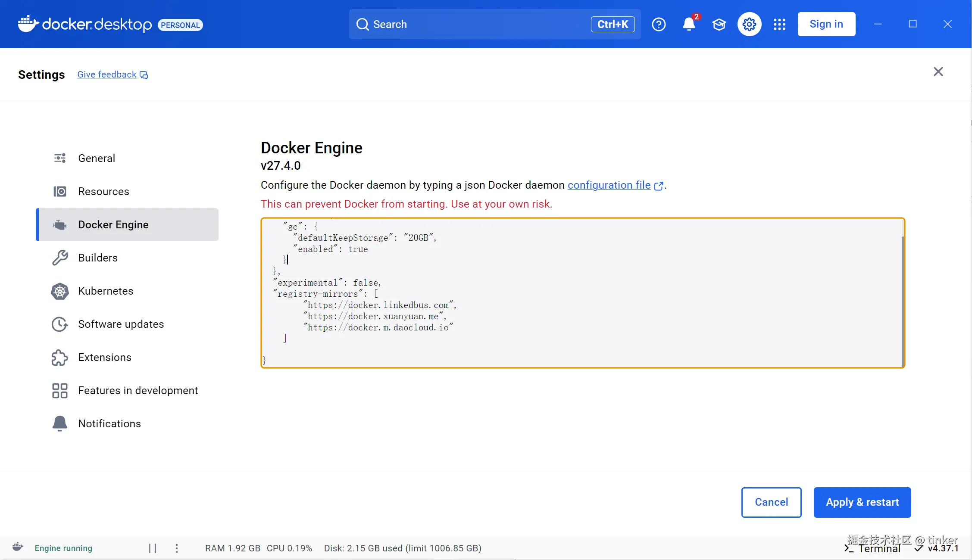Open the configuration file link
Viewport: 972px width, 560px height.
[609, 185]
